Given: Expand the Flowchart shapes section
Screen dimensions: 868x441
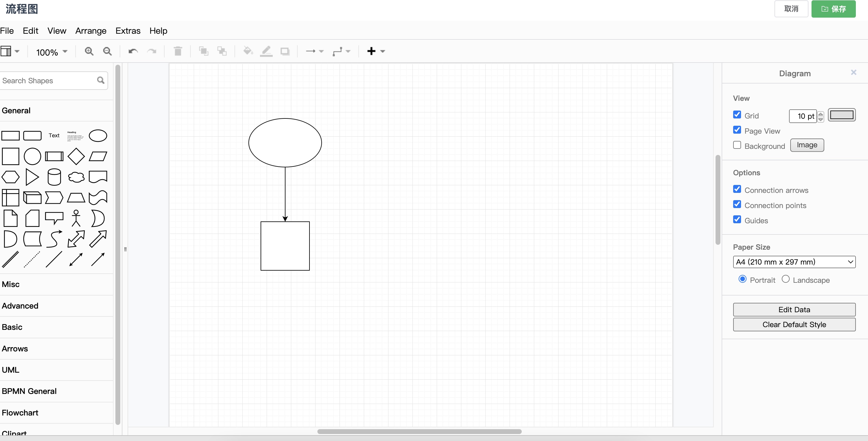Looking at the screenshot, I should (20, 413).
